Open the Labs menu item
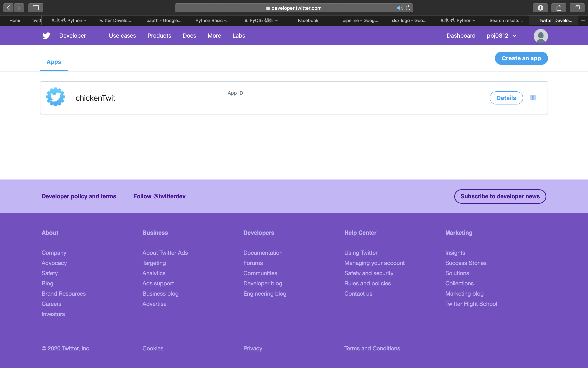 click(x=239, y=36)
